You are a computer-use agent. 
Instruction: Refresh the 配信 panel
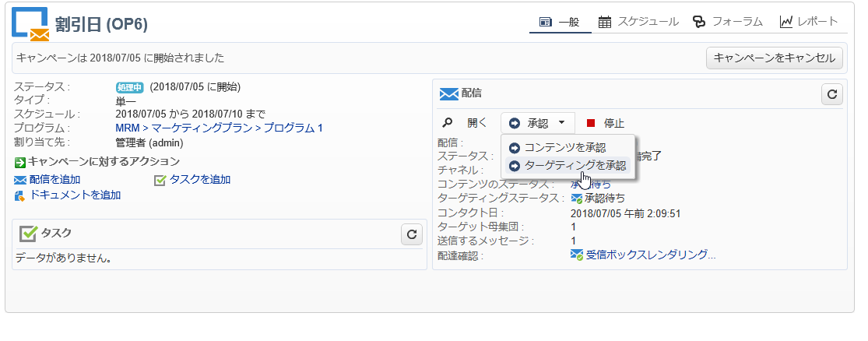[831, 94]
